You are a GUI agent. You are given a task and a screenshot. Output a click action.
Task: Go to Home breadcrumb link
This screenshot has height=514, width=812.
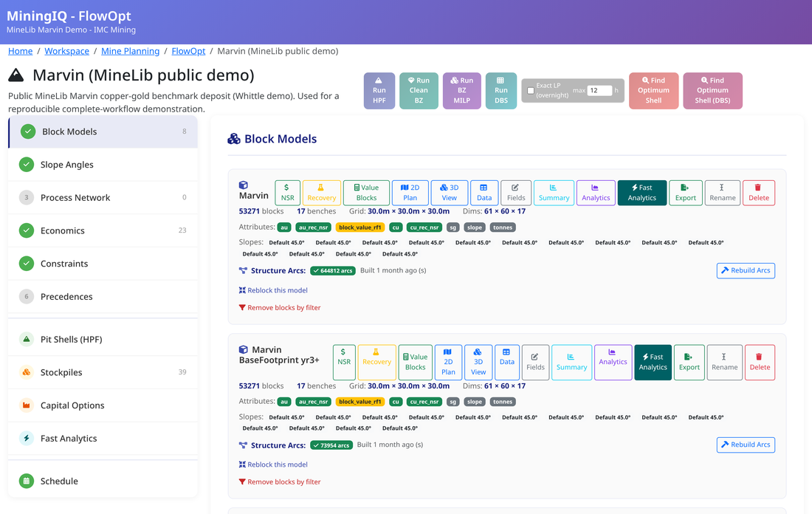point(20,51)
